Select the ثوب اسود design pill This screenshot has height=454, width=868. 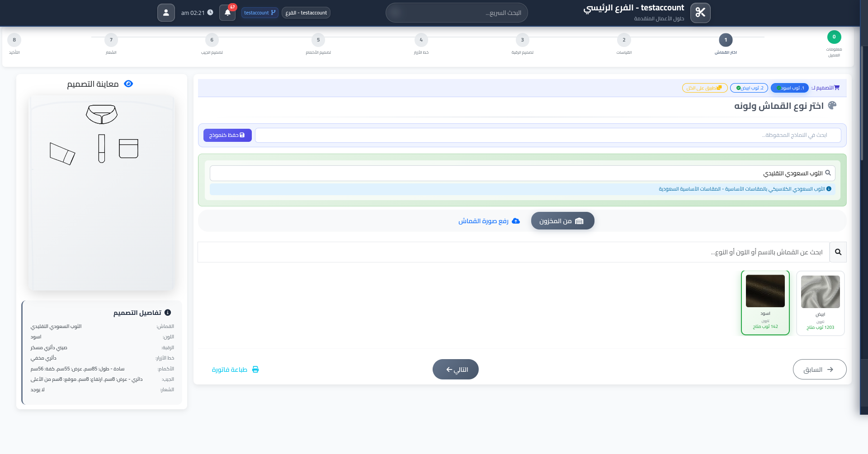790,88
